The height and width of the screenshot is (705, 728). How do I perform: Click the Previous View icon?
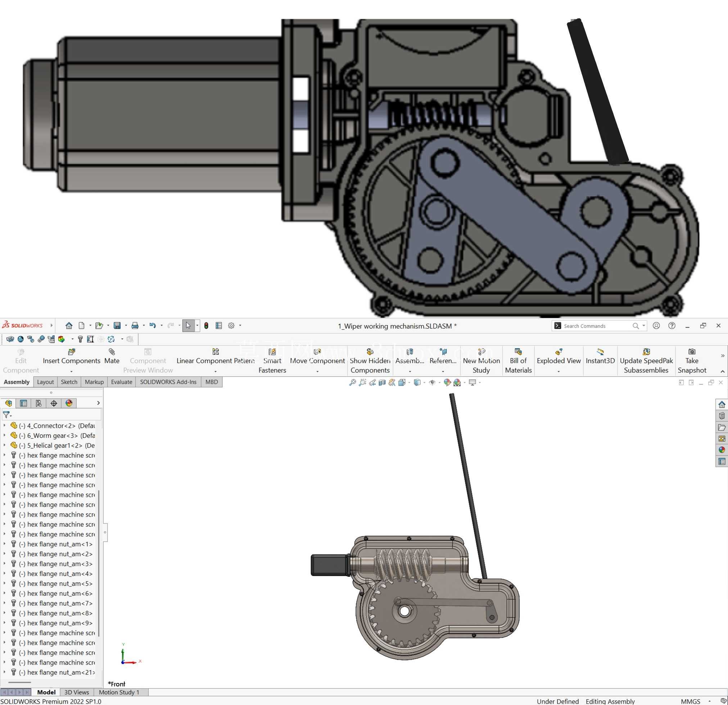coord(372,382)
